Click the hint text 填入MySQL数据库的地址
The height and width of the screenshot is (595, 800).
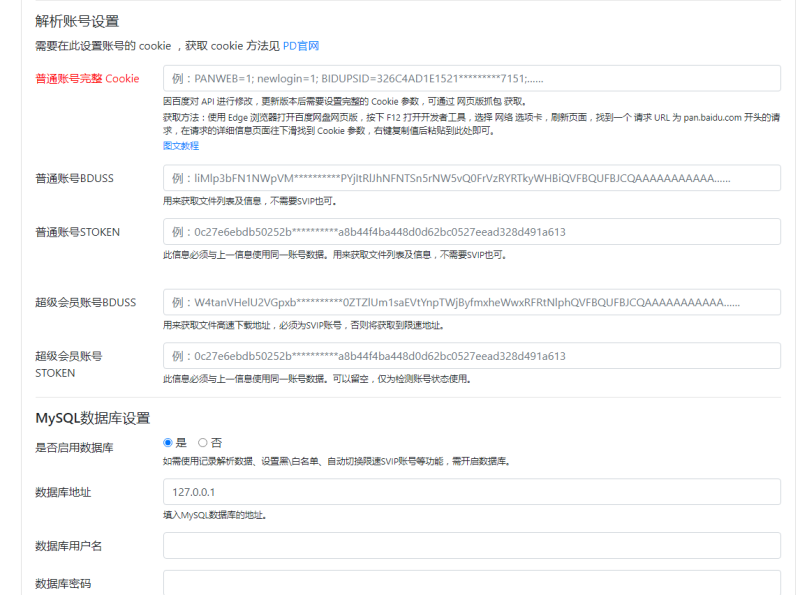click(214, 515)
